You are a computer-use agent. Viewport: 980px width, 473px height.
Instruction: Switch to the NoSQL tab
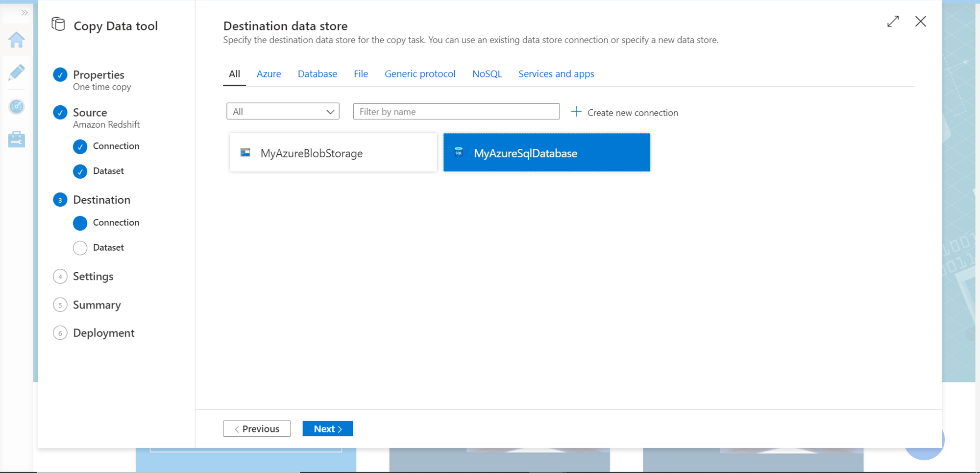coord(487,74)
